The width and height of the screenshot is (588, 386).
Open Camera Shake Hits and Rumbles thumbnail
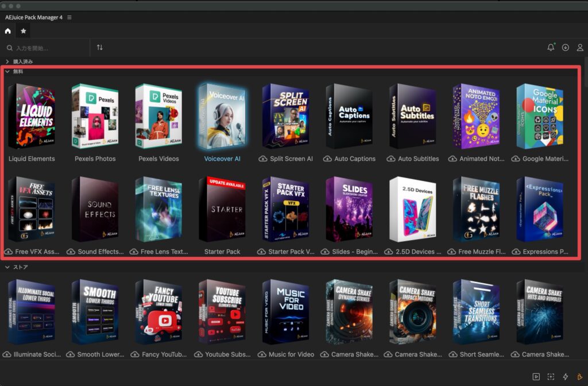[x=540, y=312]
